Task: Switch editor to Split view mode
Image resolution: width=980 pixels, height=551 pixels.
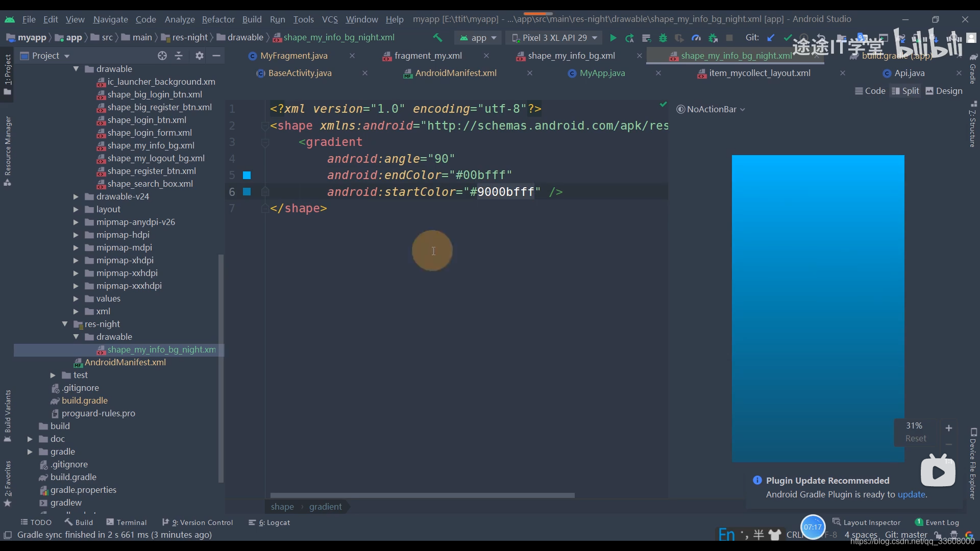Action: pyautogui.click(x=905, y=91)
